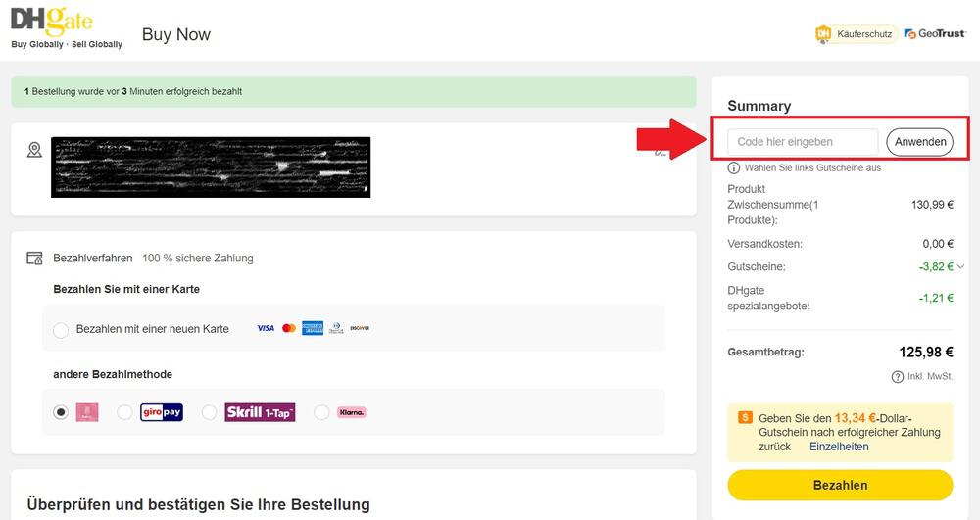Click the Käuferschutz buyer protection badge
980x520 pixels.
pos(855,34)
